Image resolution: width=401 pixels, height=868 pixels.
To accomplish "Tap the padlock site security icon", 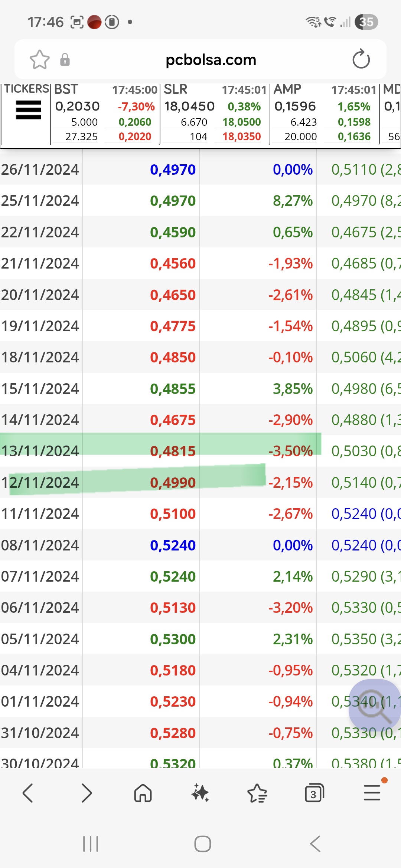I will (x=65, y=60).
